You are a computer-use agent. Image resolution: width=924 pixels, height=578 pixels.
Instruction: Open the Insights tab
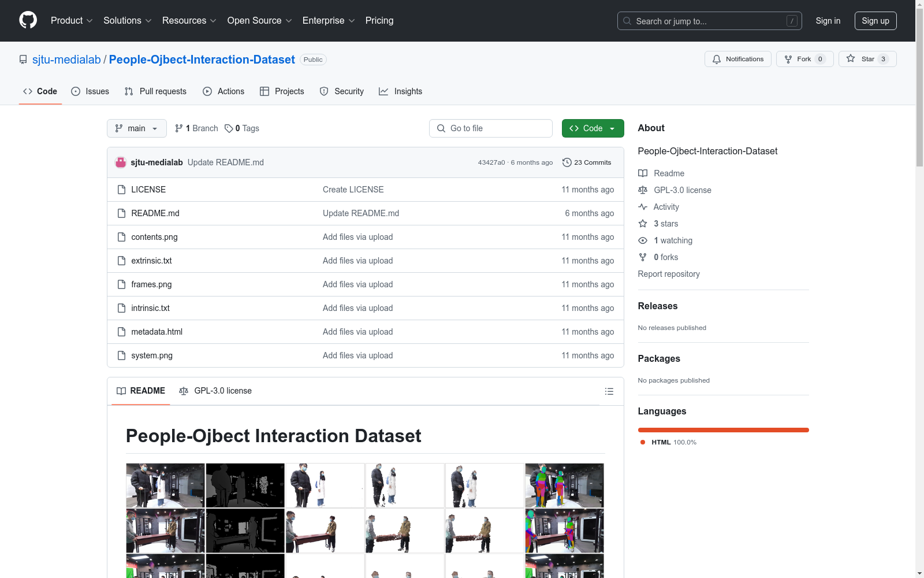(x=400, y=91)
